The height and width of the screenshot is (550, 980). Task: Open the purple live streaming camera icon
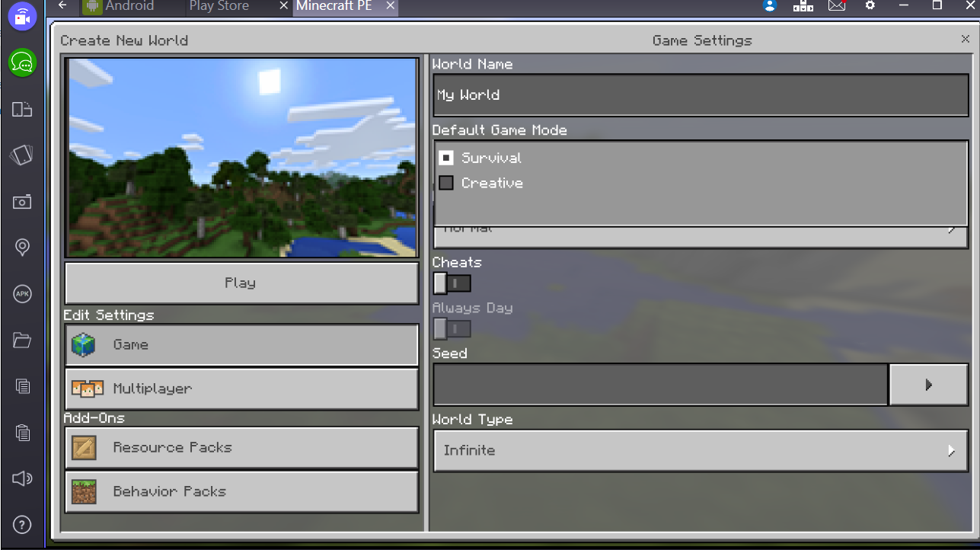click(22, 16)
